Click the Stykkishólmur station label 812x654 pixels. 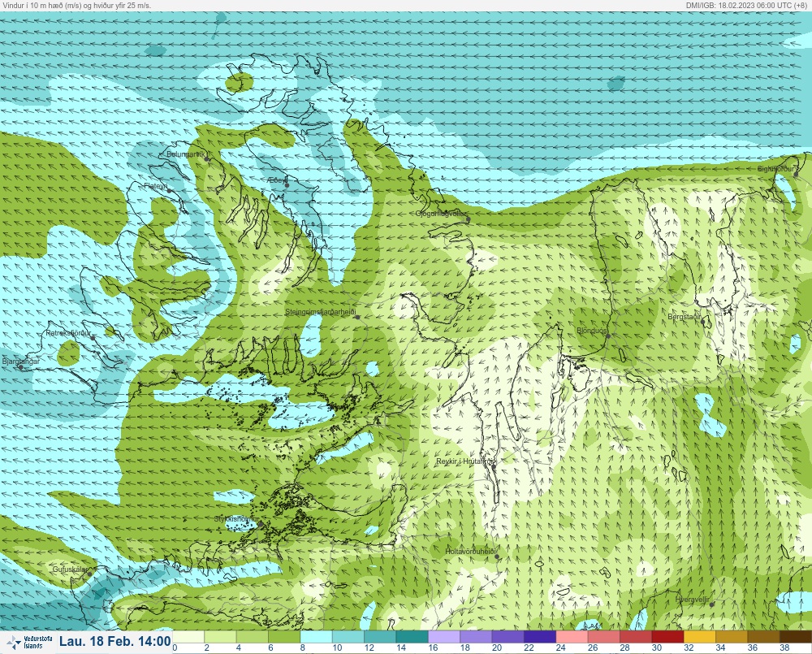coord(236,519)
